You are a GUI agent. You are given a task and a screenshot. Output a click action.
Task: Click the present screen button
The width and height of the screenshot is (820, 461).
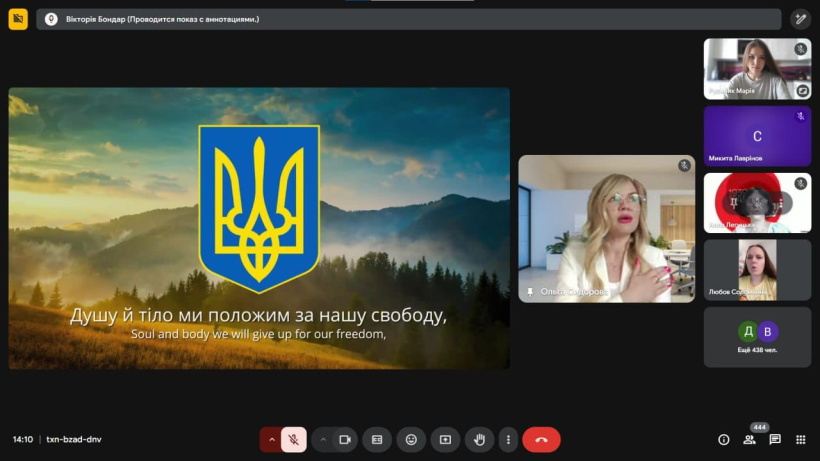coord(445,440)
